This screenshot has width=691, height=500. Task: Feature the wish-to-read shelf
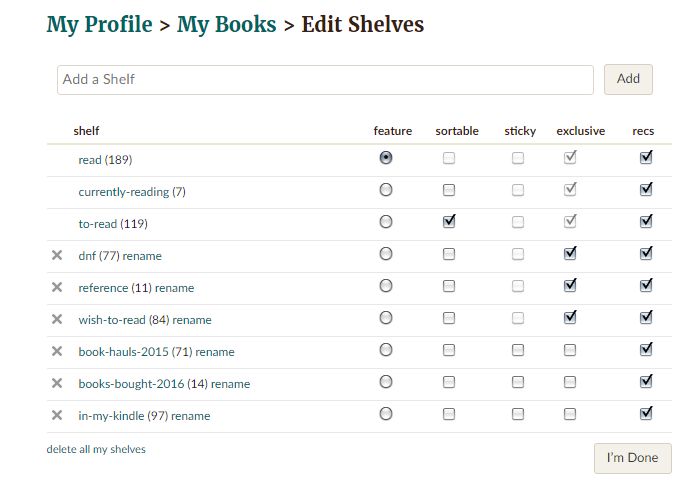click(386, 318)
